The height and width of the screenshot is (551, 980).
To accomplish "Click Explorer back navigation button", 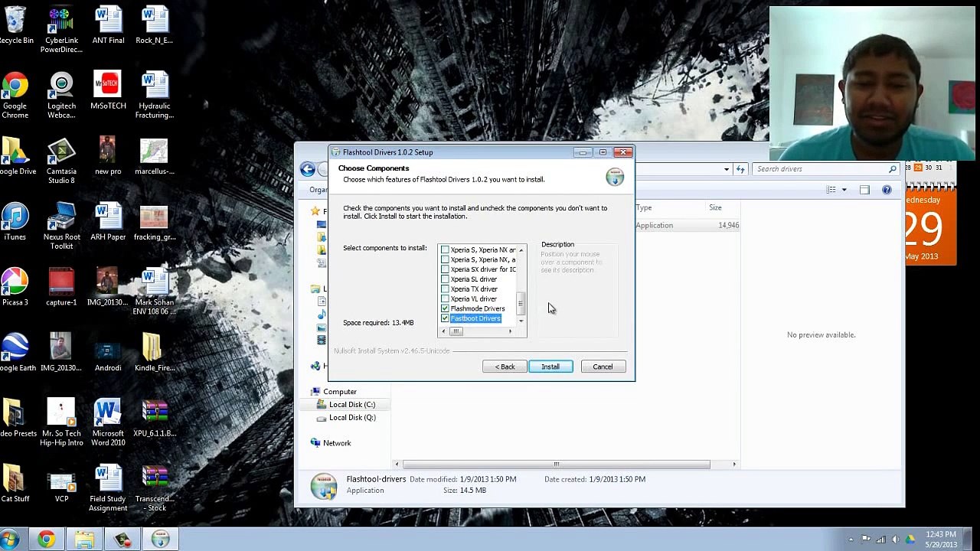I will coord(308,169).
